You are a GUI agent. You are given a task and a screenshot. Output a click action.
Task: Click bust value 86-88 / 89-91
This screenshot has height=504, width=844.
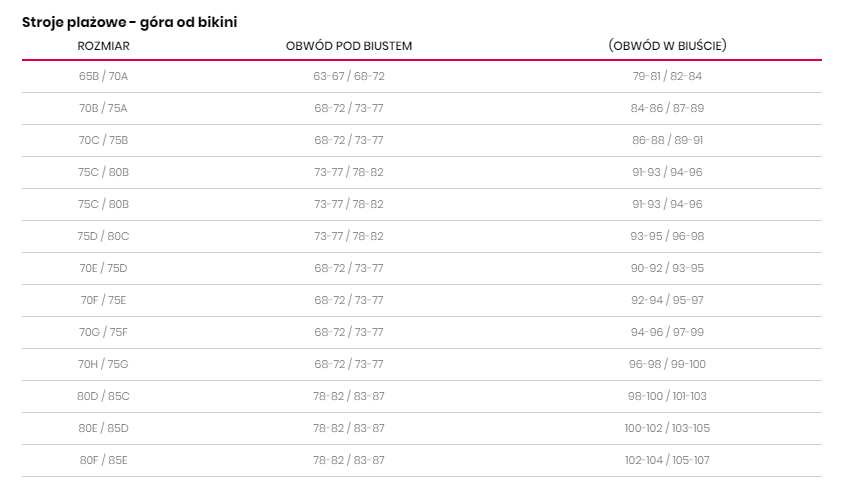pos(667,140)
